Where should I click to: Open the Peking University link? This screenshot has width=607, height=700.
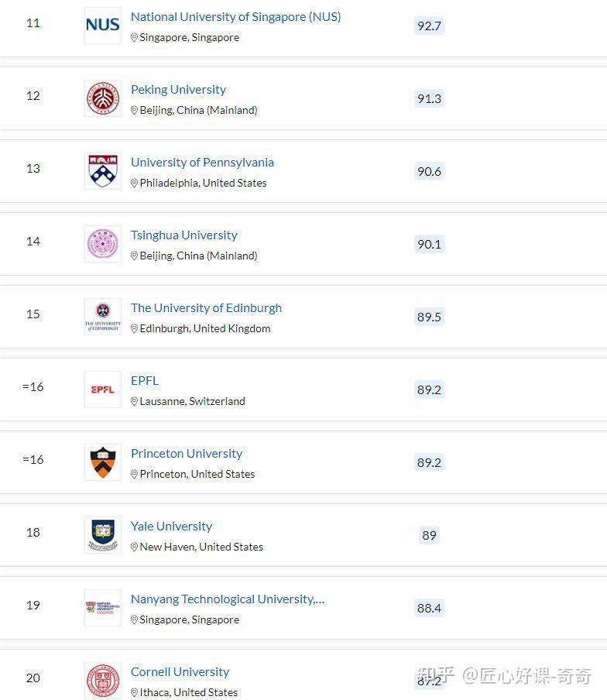(x=179, y=90)
